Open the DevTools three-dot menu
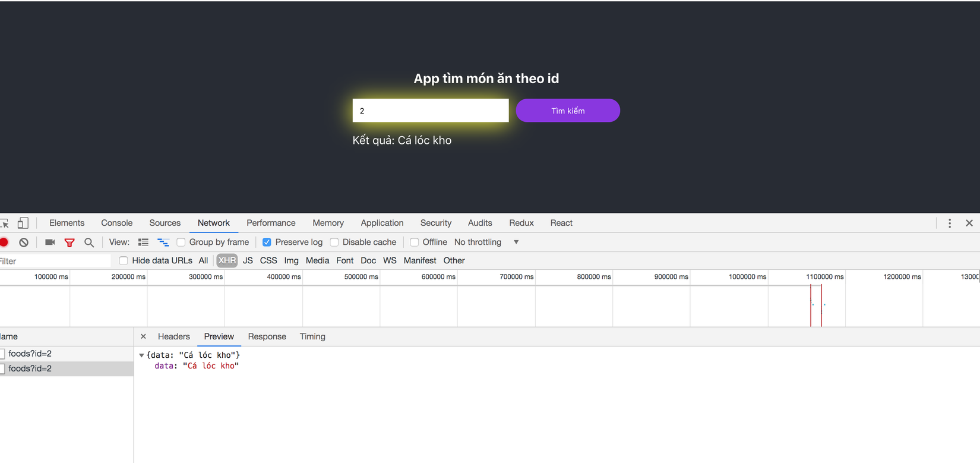Image resolution: width=980 pixels, height=463 pixels. 950,223
